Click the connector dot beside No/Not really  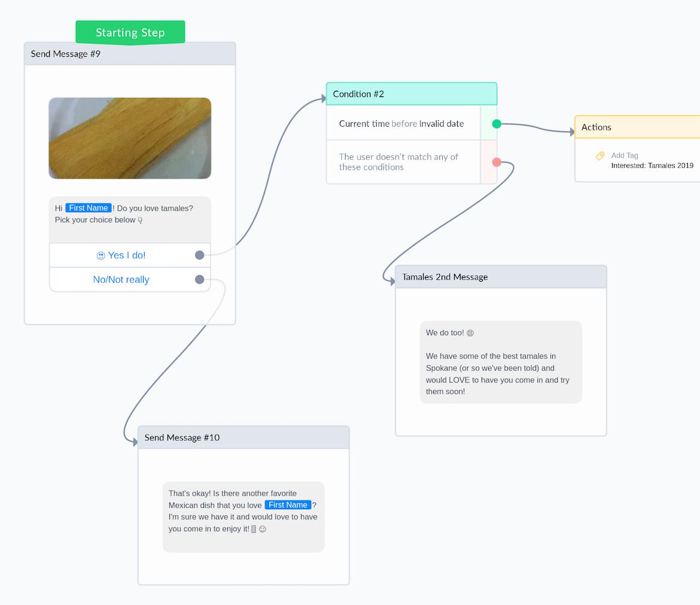point(200,279)
